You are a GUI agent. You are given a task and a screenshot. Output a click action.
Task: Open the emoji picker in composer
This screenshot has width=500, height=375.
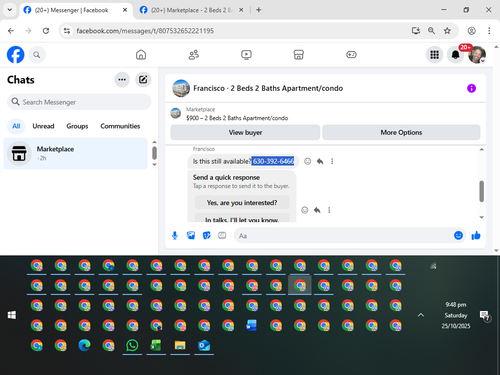pyautogui.click(x=458, y=236)
